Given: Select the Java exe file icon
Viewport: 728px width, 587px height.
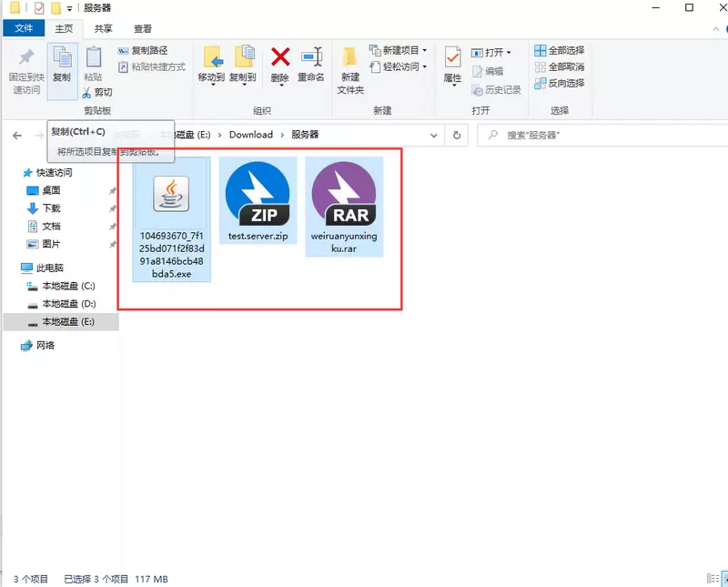Looking at the screenshot, I should 171,194.
